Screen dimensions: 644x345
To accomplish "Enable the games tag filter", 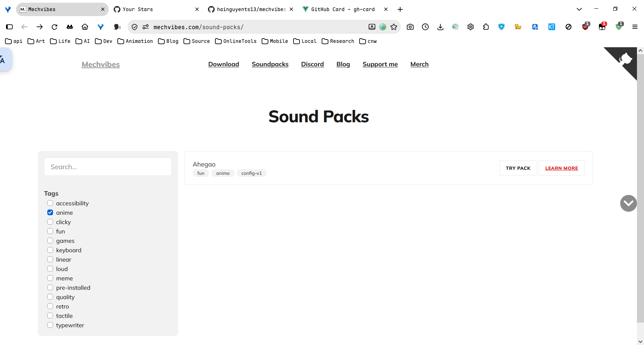I will [50, 240].
